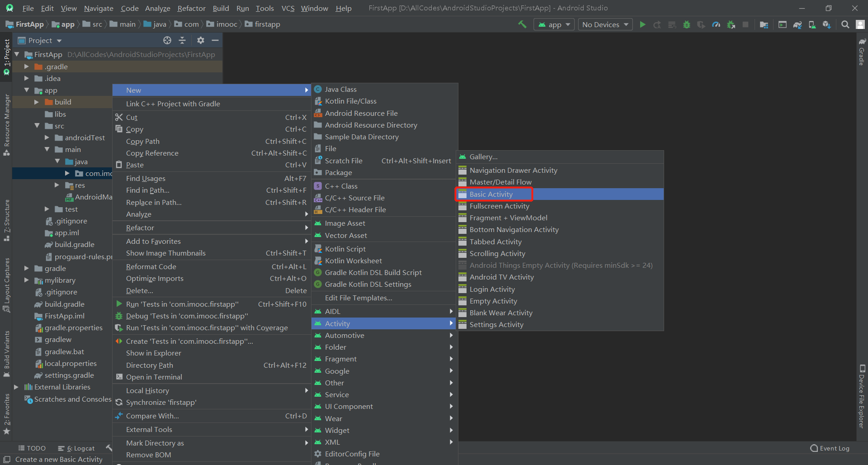Screen dimensions: 868x465
Task: Click the green Debug app bug icon
Action: 687,24
